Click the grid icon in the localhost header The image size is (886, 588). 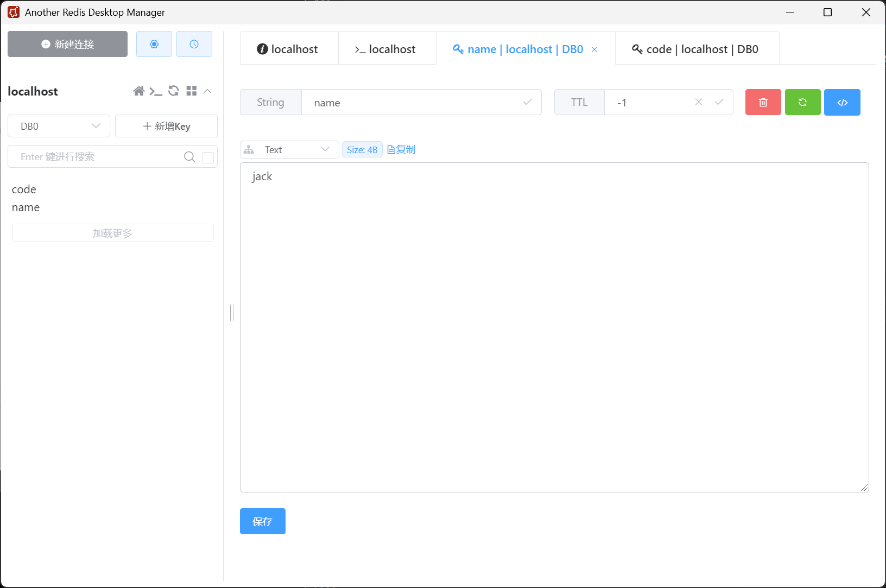tap(191, 91)
